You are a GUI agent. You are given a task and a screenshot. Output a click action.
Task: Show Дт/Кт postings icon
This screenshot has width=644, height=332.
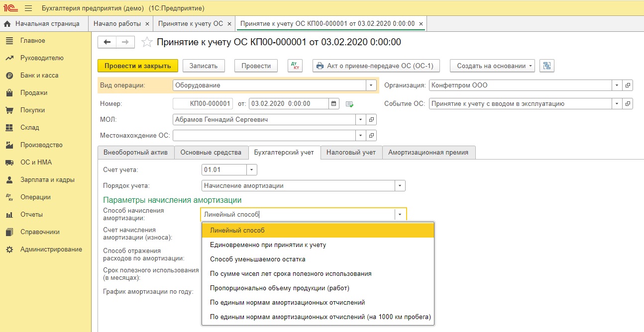tap(295, 66)
